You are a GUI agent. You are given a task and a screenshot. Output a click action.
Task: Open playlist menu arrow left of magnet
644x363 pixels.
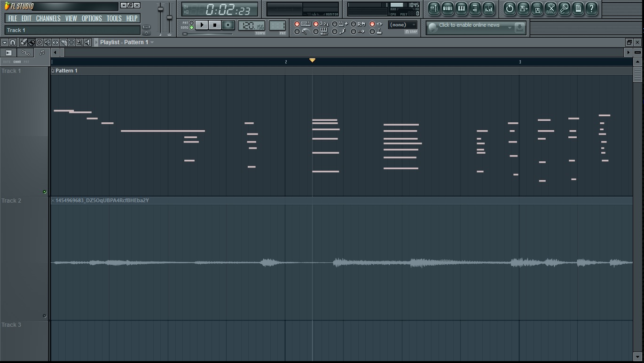click(5, 42)
